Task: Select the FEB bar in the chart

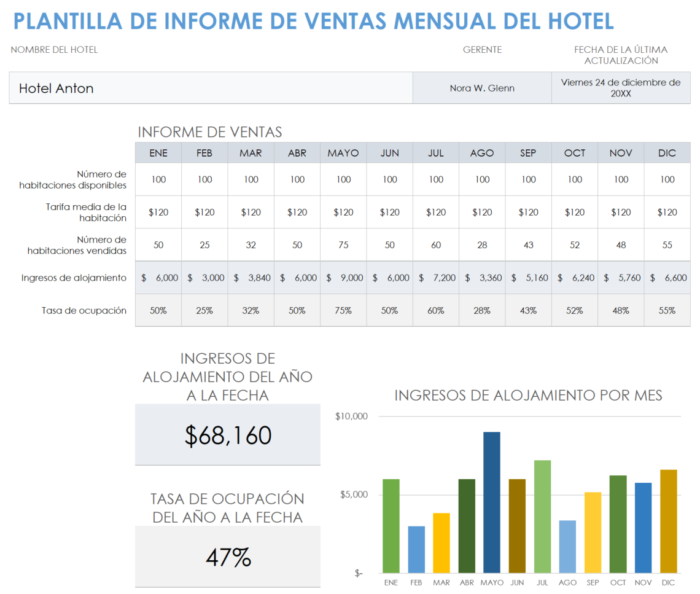Action: pyautogui.click(x=416, y=550)
